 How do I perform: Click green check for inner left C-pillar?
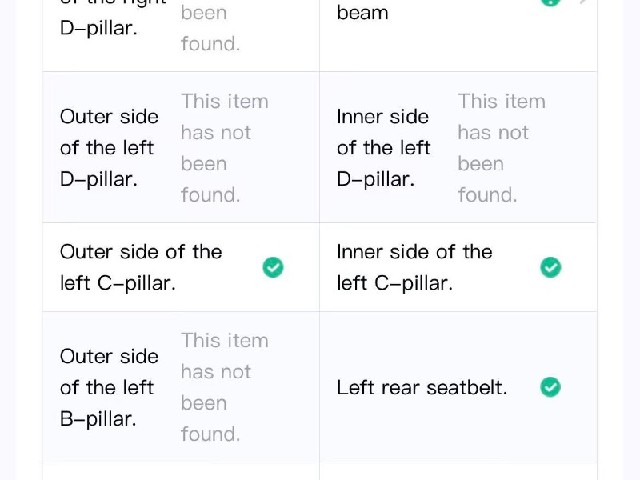click(x=551, y=267)
